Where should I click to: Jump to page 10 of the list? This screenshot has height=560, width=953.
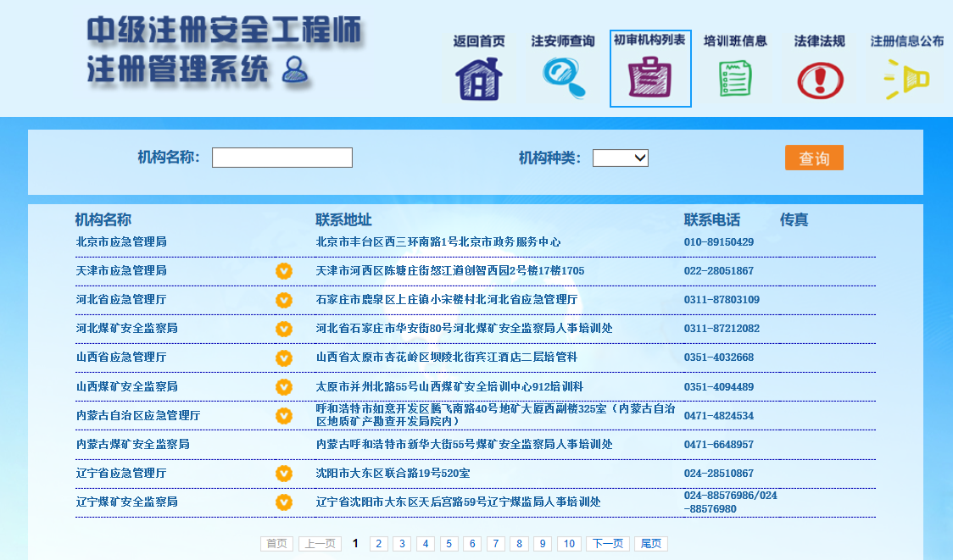[x=570, y=544]
